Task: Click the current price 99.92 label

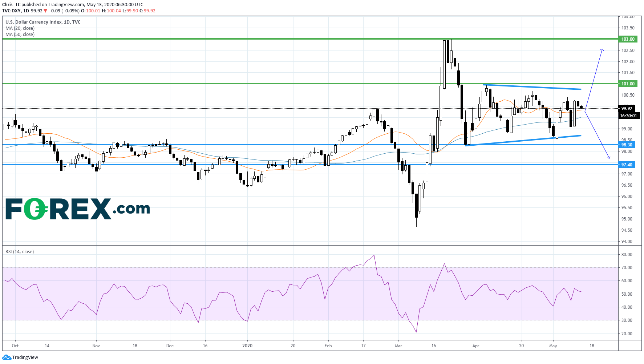Action: click(627, 108)
